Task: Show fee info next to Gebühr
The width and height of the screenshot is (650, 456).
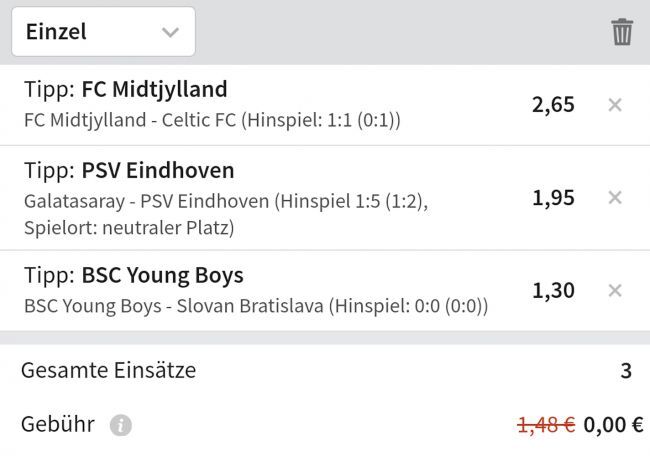Action: [x=120, y=425]
